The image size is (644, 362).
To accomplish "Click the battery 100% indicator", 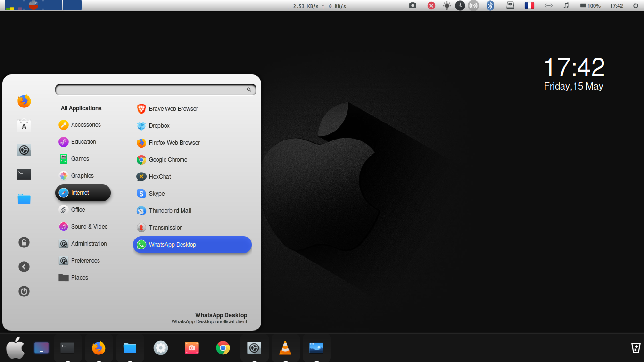I will point(590,6).
